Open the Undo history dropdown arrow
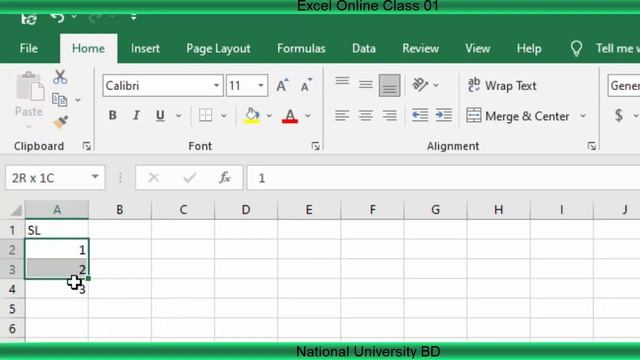The width and height of the screenshot is (640, 360). (74, 16)
